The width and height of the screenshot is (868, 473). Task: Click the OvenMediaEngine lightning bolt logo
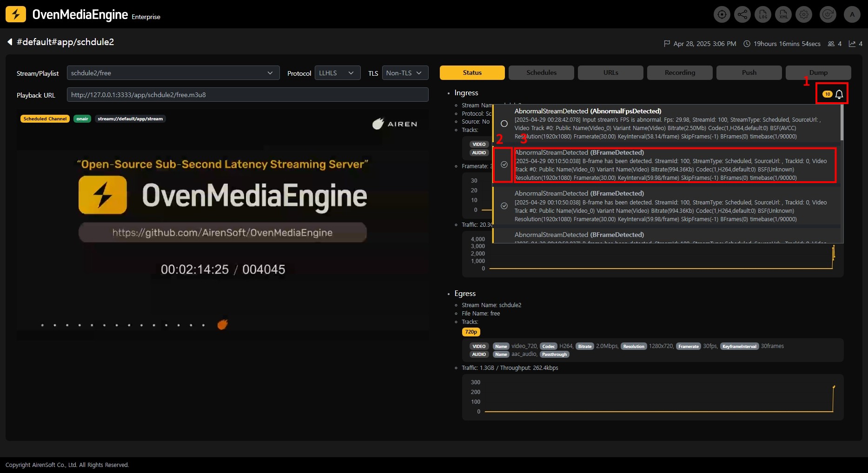pyautogui.click(x=16, y=14)
